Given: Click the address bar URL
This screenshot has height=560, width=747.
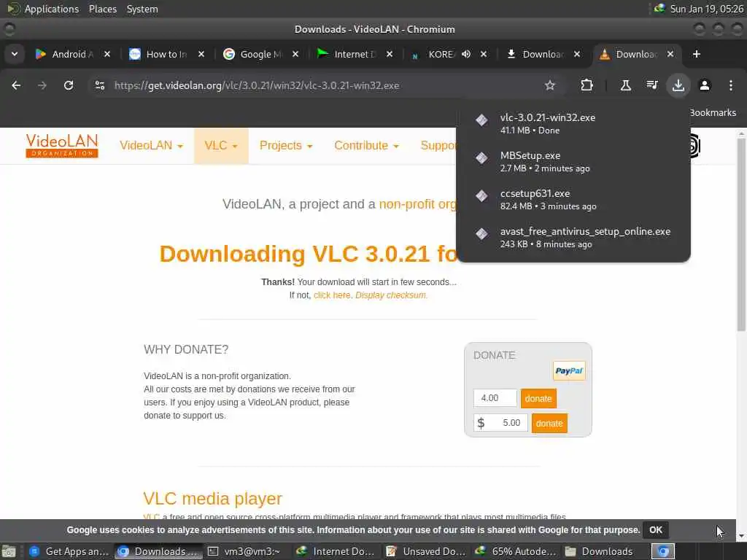Looking at the screenshot, I should [x=257, y=85].
